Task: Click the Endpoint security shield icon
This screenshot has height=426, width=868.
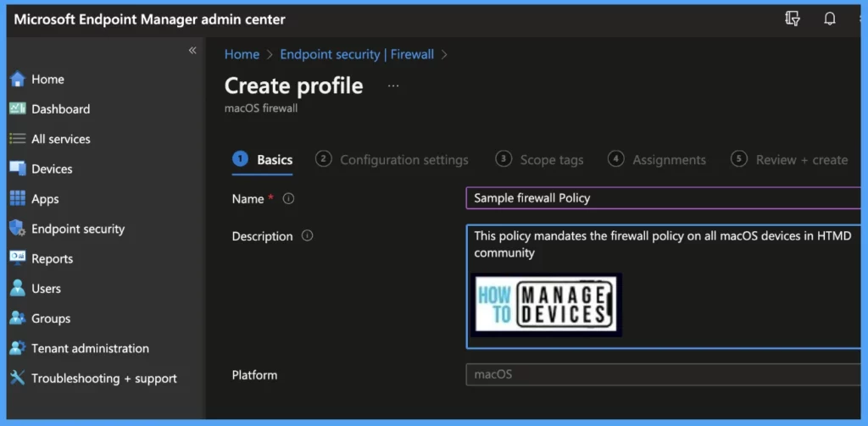Action: pyautogui.click(x=17, y=229)
